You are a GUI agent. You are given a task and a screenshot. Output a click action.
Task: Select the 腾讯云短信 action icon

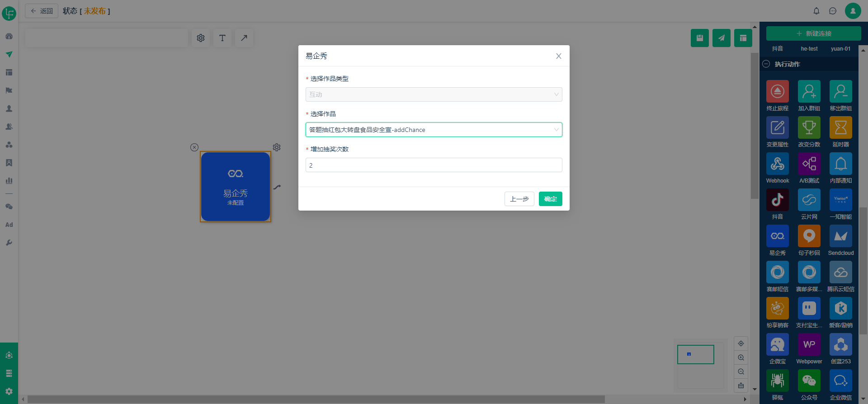pyautogui.click(x=840, y=272)
